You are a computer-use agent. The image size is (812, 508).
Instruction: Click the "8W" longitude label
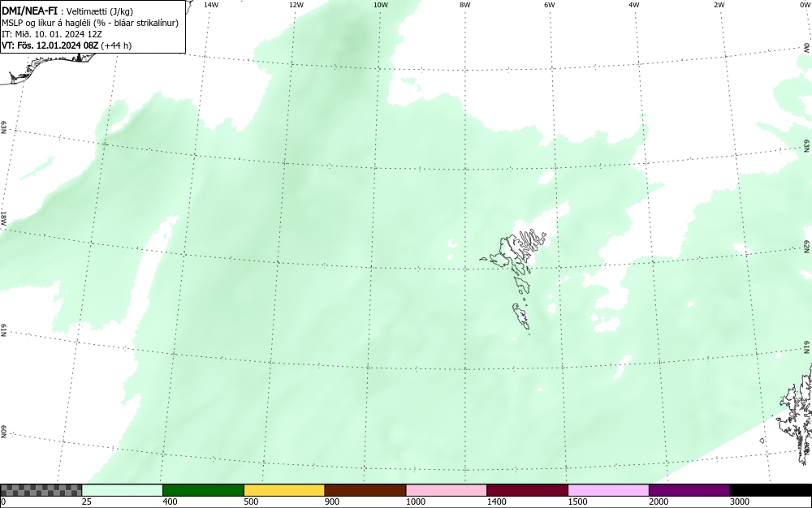click(464, 5)
